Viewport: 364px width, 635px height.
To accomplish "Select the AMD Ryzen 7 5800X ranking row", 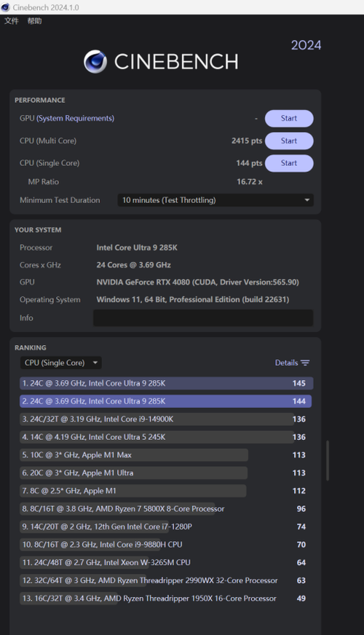I will (167, 508).
